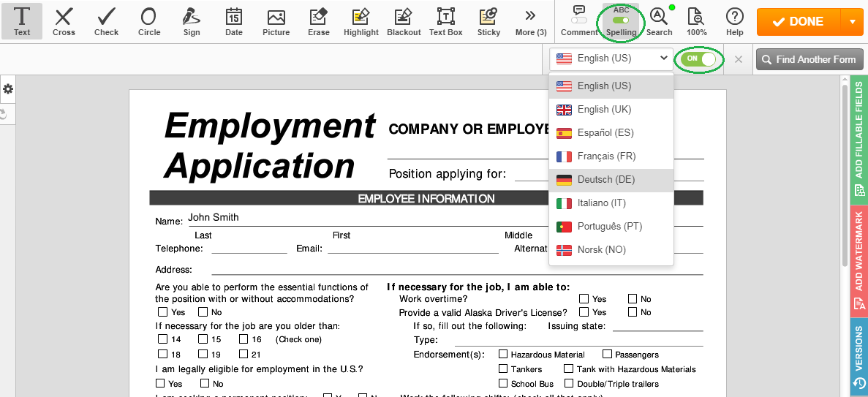Pick the Highlight tool
The image size is (868, 397).
tap(361, 22)
